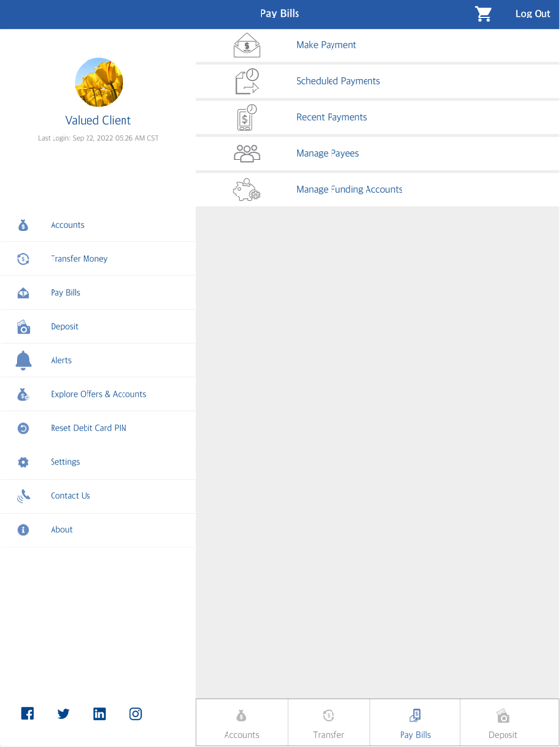Click the Scheduled Payments clock icon
The image size is (560, 747).
[247, 82]
